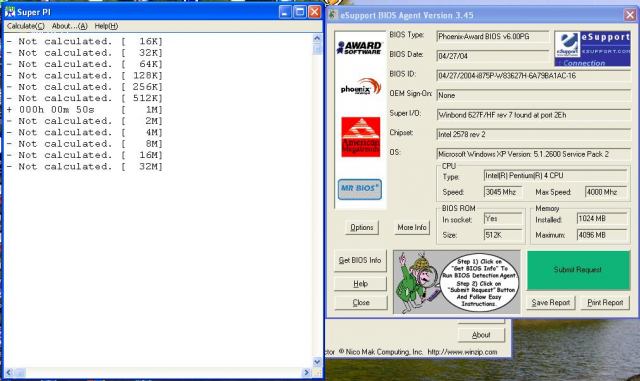Select the Not calculated 16K line

[x=84, y=41]
